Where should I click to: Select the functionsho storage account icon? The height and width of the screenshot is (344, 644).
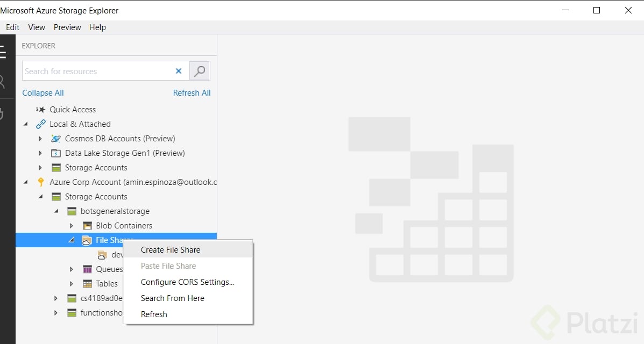click(72, 313)
